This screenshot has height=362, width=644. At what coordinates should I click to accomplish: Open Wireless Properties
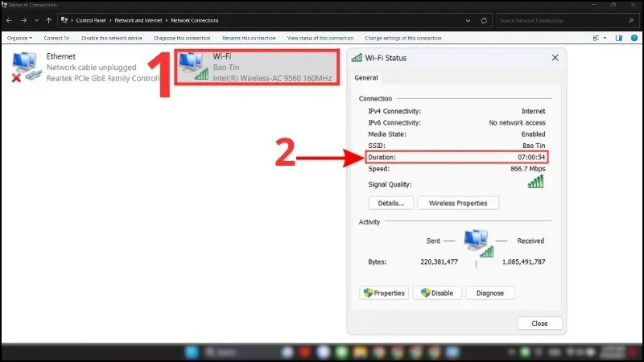point(458,204)
